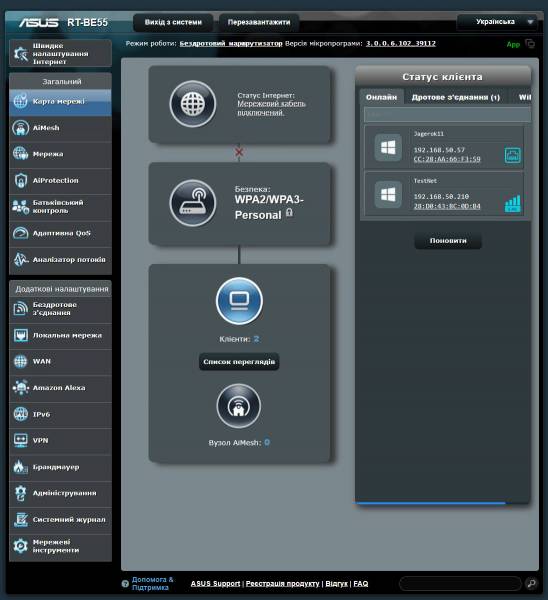Click the router security status icon
This screenshot has width=548, height=600.
tap(193, 203)
